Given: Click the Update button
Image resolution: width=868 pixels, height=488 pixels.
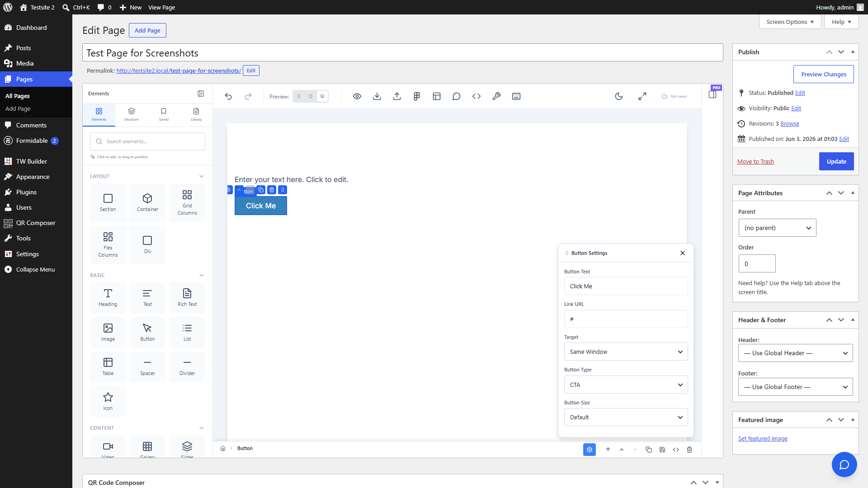Looking at the screenshot, I should coord(836,161).
